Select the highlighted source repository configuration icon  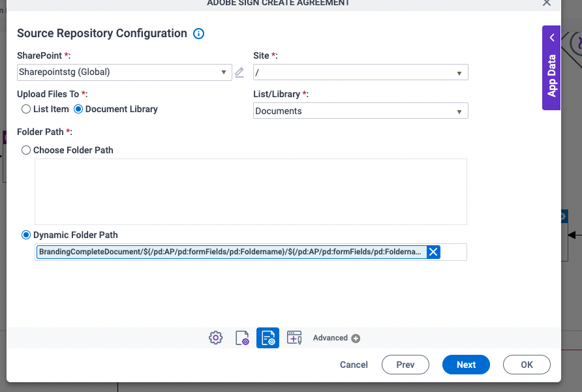click(268, 338)
